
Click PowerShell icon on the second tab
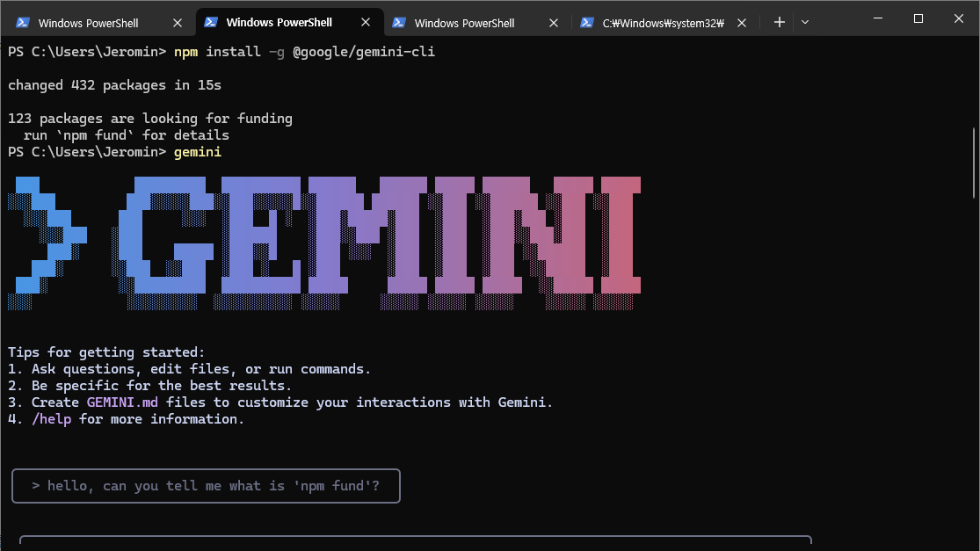pos(211,22)
